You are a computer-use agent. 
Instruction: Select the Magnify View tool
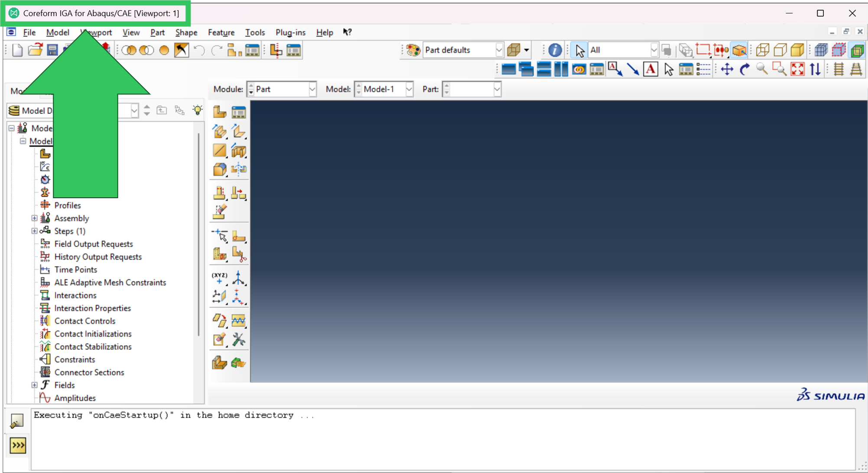(762, 69)
